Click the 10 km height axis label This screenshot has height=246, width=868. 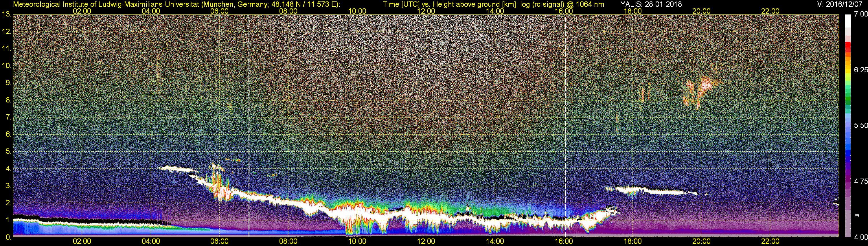[x=6, y=66]
